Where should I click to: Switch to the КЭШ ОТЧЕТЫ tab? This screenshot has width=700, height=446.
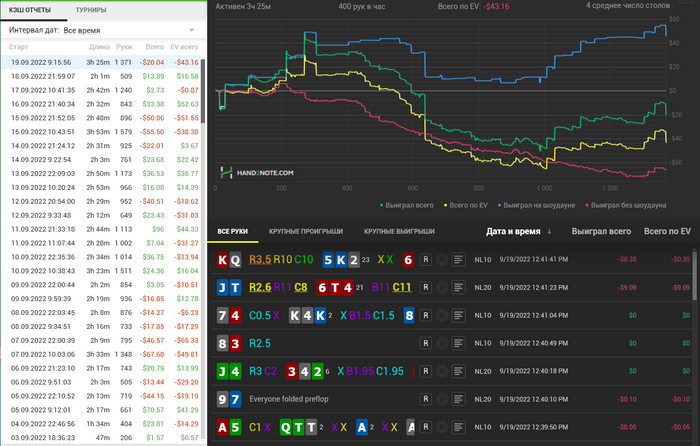coord(30,10)
